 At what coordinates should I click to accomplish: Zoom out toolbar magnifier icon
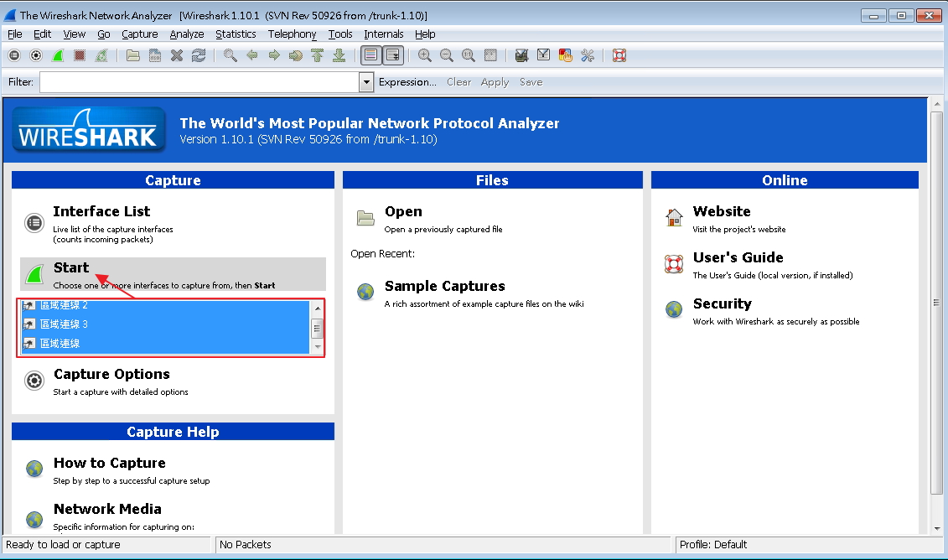pyautogui.click(x=446, y=55)
